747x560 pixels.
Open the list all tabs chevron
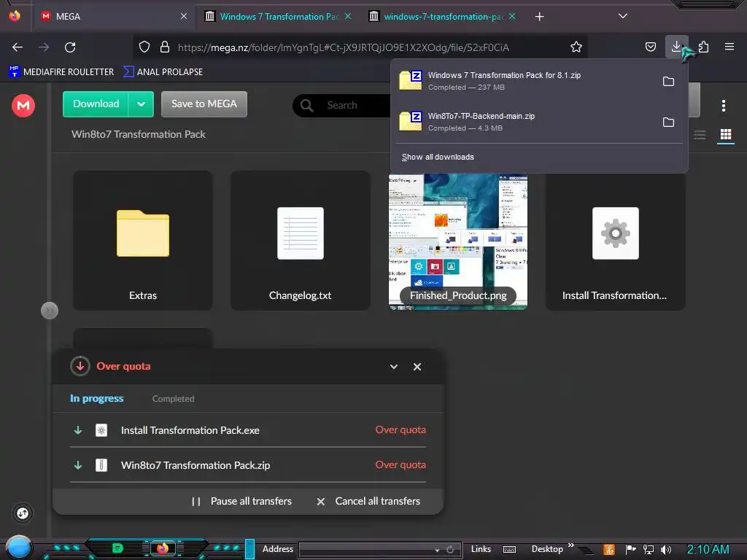622,16
